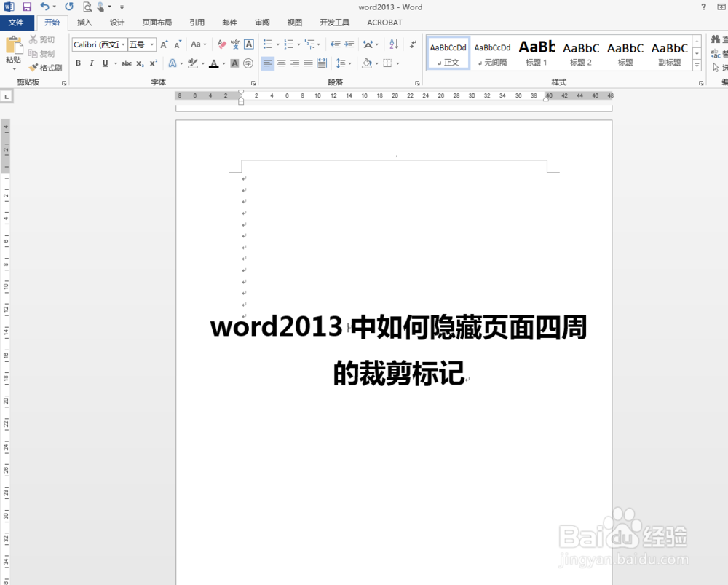Viewport: 728px width, 585px height.
Task: Sort text with the A-Z icon
Action: pyautogui.click(x=394, y=44)
